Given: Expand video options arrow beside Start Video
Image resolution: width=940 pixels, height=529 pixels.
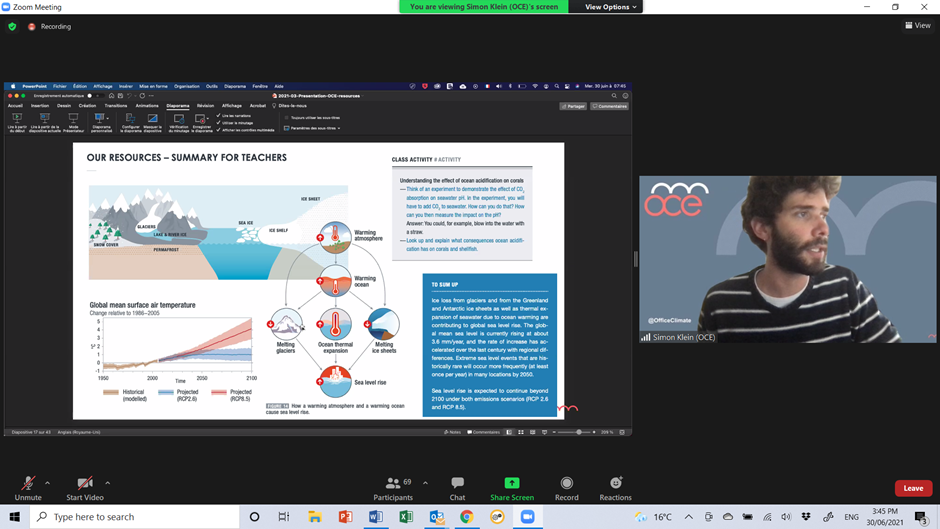Looking at the screenshot, I should click(x=108, y=483).
